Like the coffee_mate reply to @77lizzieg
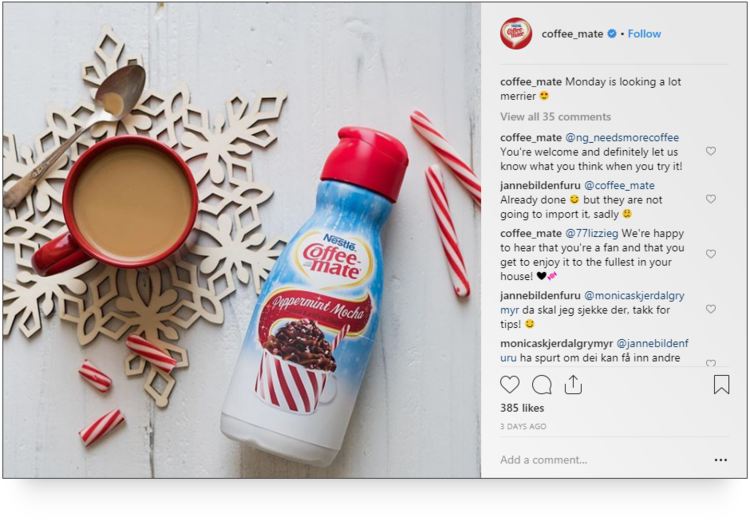 click(x=711, y=254)
